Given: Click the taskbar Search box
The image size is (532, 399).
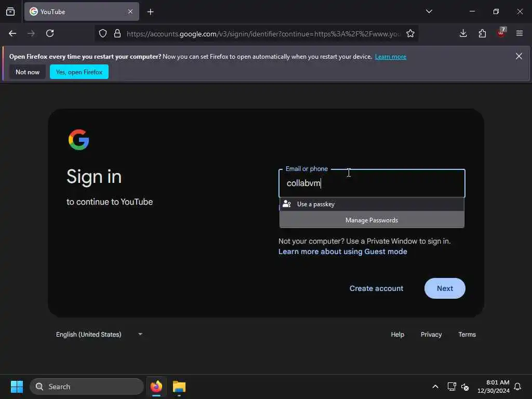Looking at the screenshot, I should coord(87,387).
